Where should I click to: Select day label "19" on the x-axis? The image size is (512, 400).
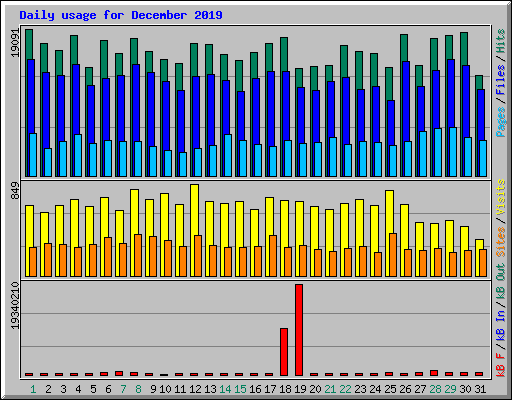point(300,389)
